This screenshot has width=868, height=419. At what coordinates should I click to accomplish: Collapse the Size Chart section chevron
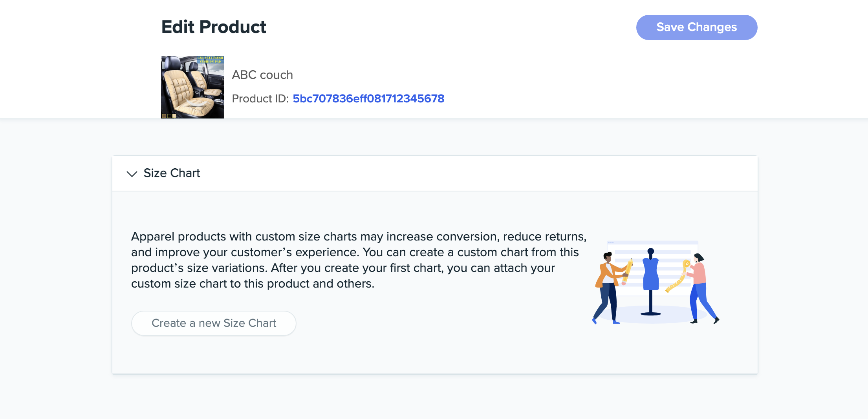point(132,174)
